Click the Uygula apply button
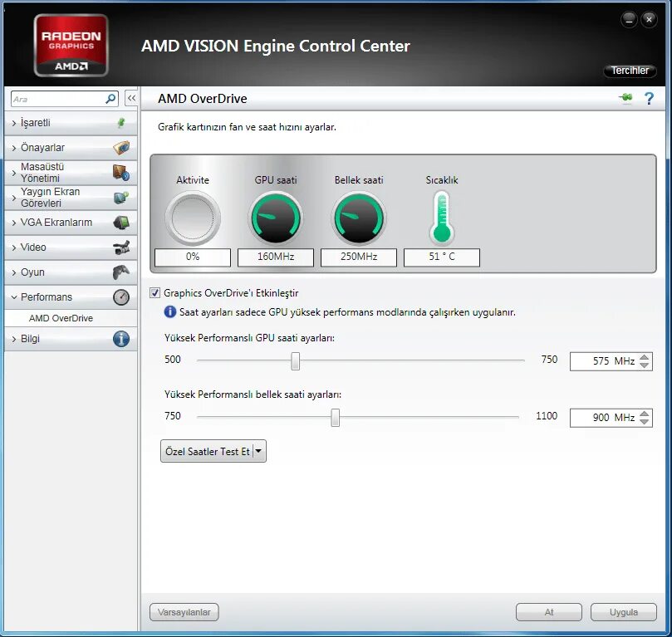The width and height of the screenshot is (672, 637). click(x=623, y=612)
